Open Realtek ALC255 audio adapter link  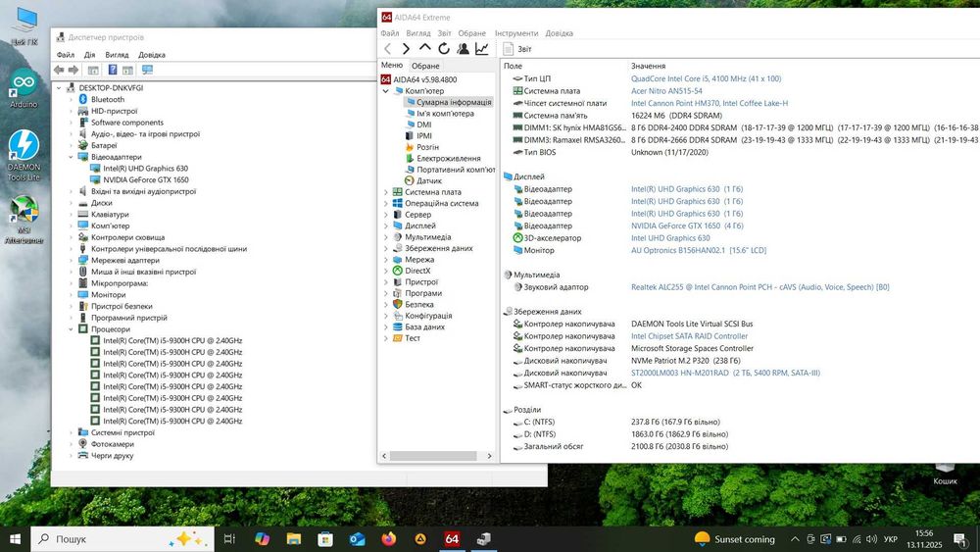point(759,287)
